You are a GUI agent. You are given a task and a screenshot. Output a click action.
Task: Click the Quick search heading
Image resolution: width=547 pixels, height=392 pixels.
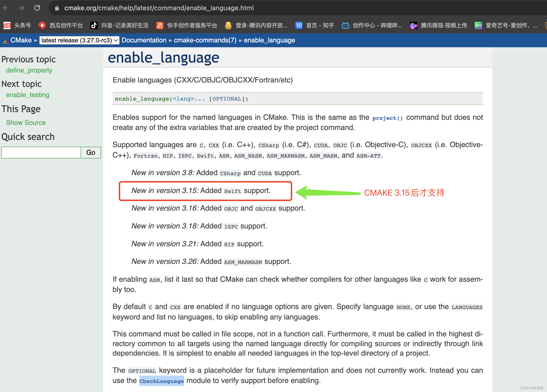(x=28, y=137)
